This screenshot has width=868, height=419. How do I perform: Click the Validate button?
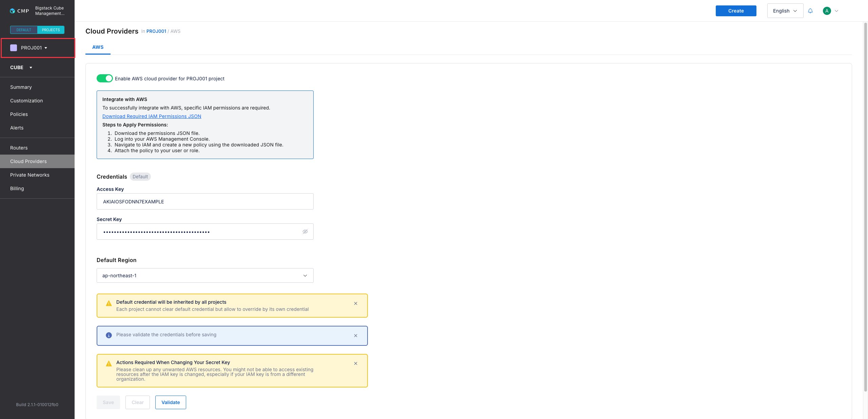[171, 402]
